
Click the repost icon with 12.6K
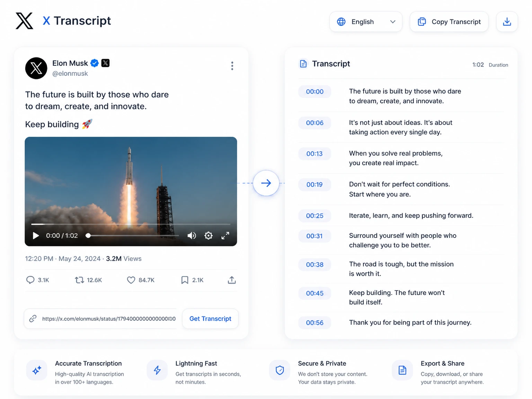point(79,280)
